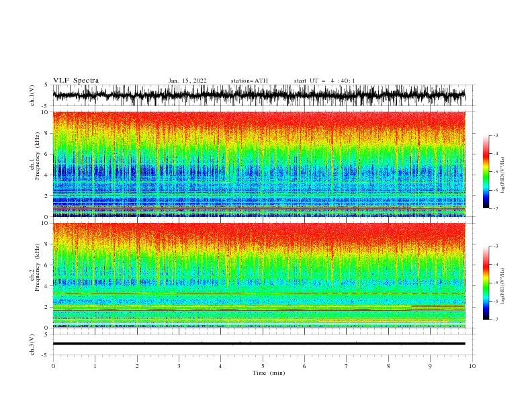Select the ch.2 "Frequency (kHz)" axis label
This screenshot has height=411, width=532.
38,267
